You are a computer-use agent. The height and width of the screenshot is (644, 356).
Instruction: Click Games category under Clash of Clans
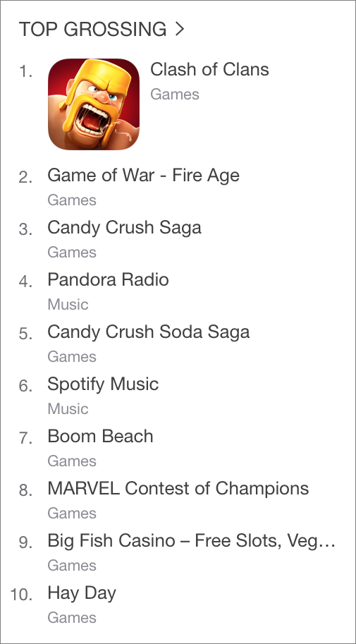(175, 95)
